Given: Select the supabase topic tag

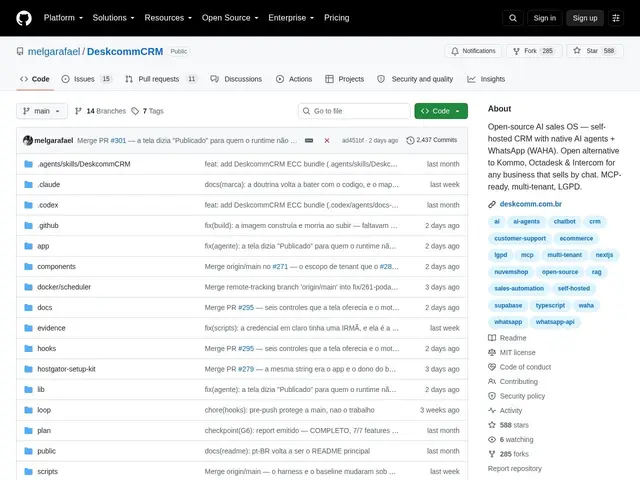Looking at the screenshot, I should [508, 305].
